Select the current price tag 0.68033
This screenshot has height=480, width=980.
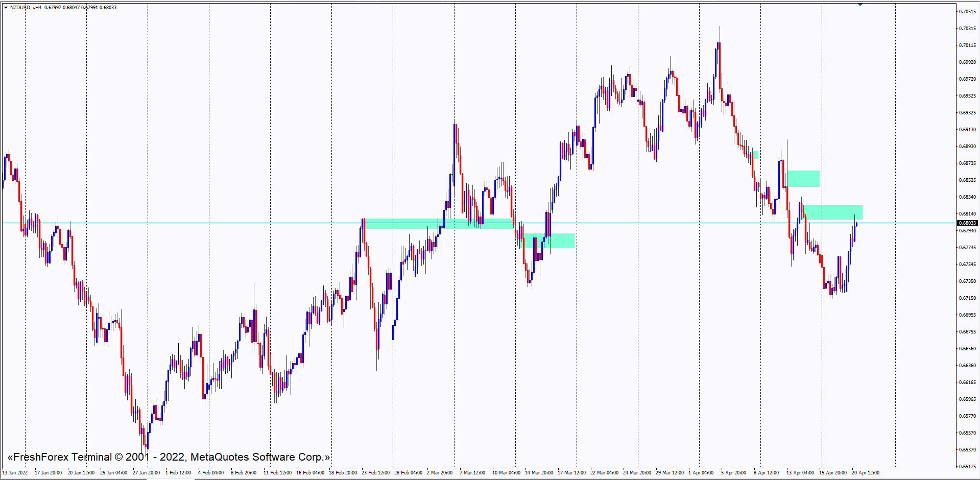point(967,223)
